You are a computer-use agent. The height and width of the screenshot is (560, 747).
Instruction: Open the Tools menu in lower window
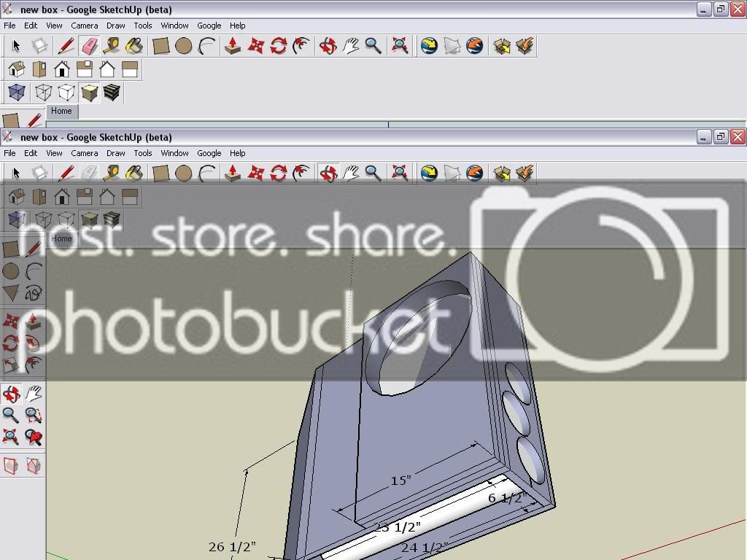tap(143, 153)
